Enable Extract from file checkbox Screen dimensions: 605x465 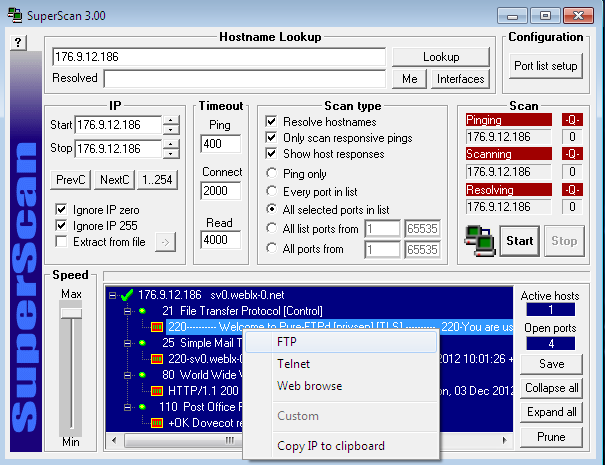pos(61,242)
